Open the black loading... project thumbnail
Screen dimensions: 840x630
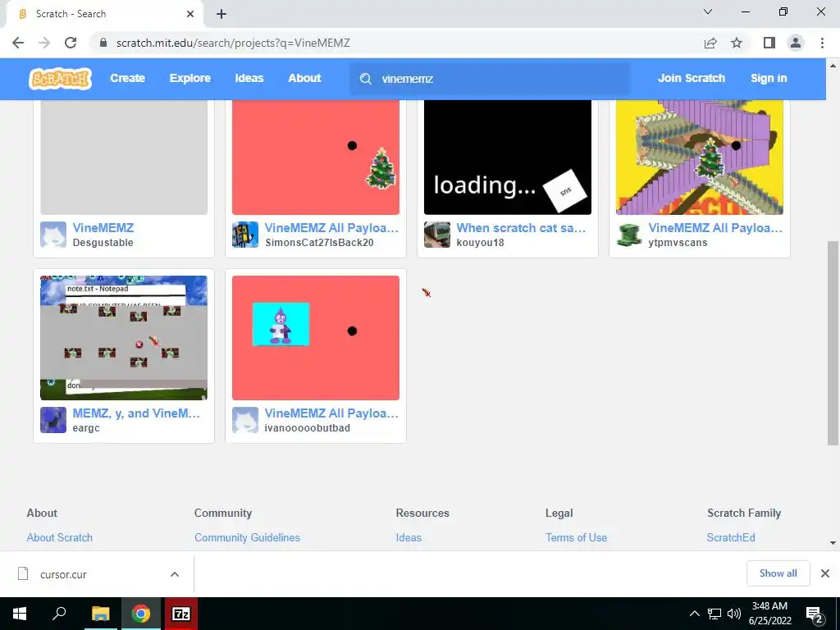click(507, 157)
